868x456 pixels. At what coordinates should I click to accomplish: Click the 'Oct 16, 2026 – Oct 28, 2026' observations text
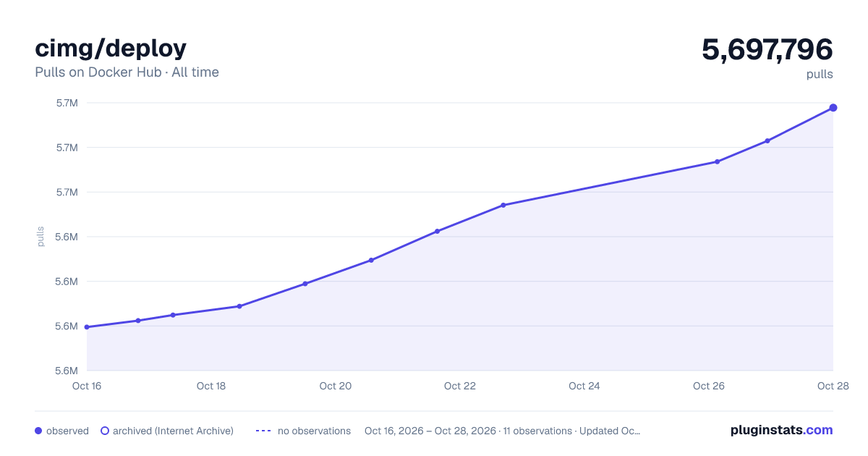pos(502,431)
